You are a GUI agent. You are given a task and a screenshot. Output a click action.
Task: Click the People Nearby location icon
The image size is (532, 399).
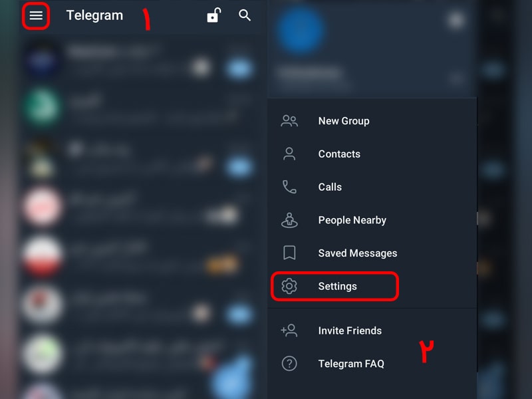(289, 220)
